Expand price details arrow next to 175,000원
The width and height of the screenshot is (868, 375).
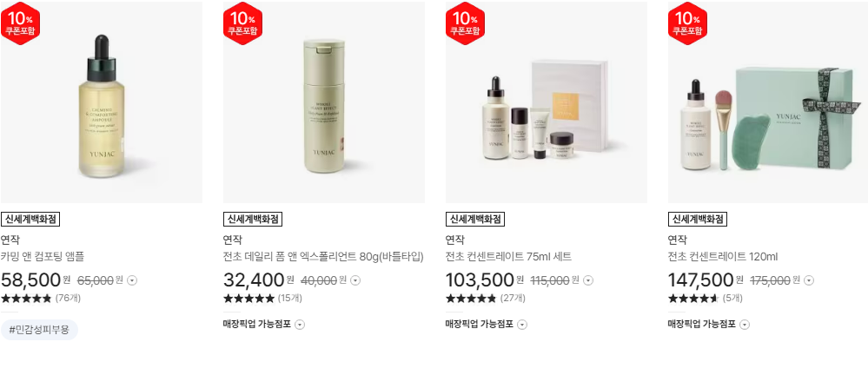pyautogui.click(x=809, y=280)
